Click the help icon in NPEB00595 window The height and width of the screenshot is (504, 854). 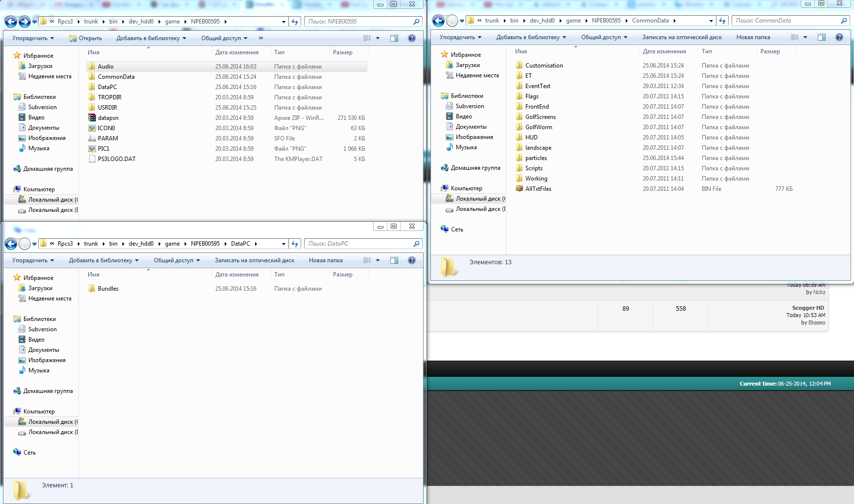tap(412, 38)
